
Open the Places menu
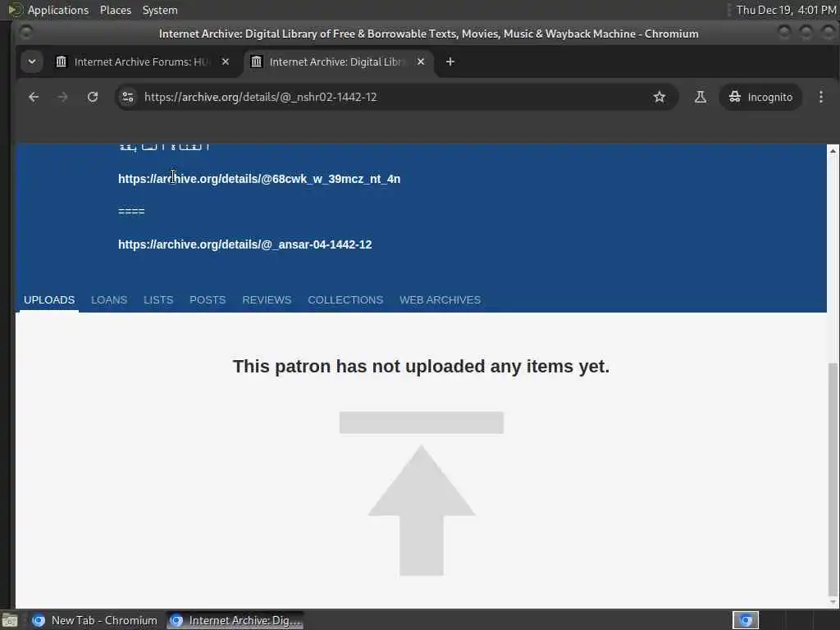pyautogui.click(x=116, y=10)
